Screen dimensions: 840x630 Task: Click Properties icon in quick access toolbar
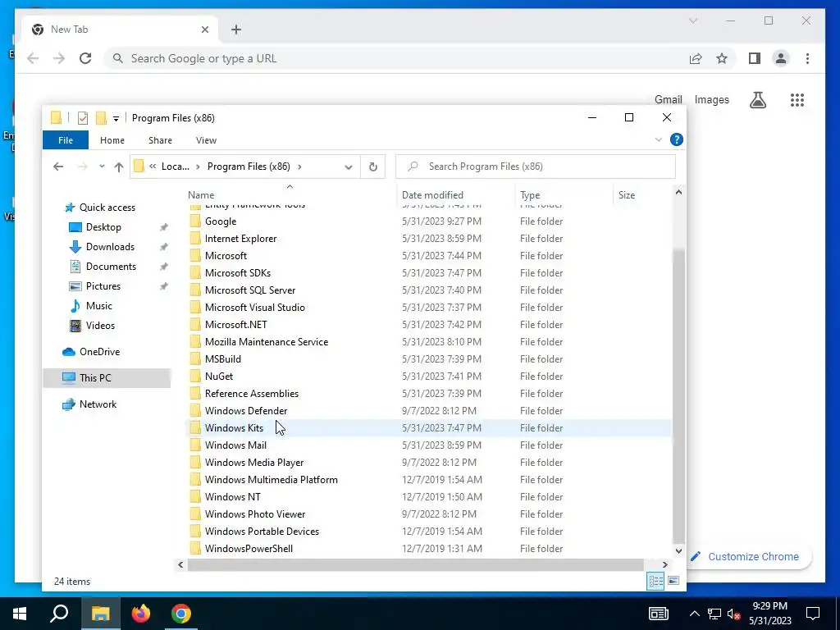(83, 118)
